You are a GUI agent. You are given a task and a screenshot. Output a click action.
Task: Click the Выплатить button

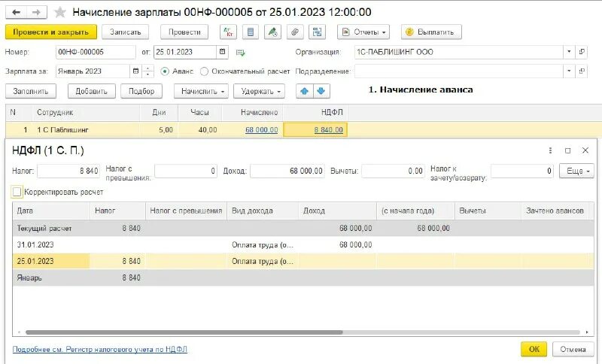(431, 32)
